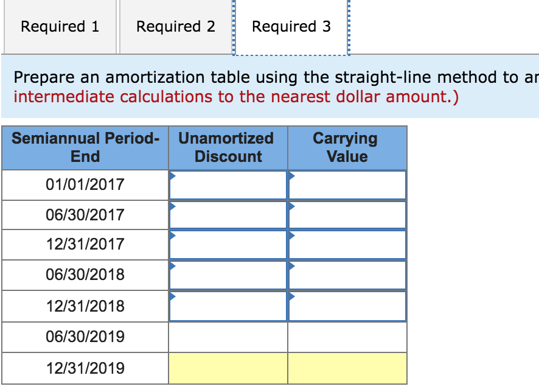Open the 01/01/2017 Unamortized Discount answer dropdown
The image size is (539, 392).
[x=228, y=185]
